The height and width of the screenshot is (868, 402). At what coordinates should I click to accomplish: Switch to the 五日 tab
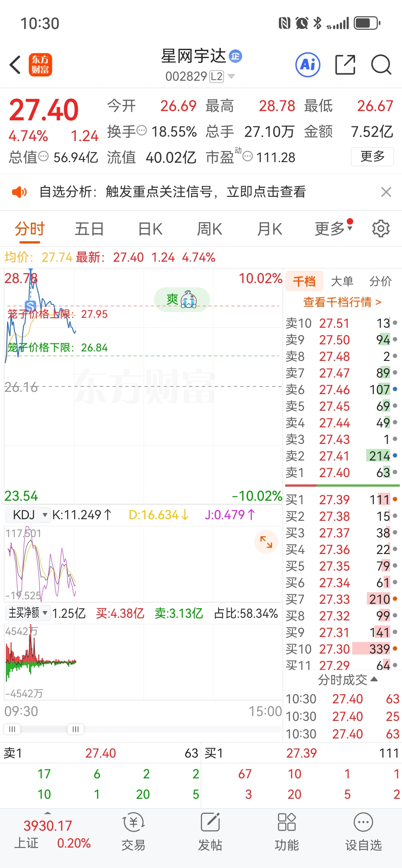(89, 229)
